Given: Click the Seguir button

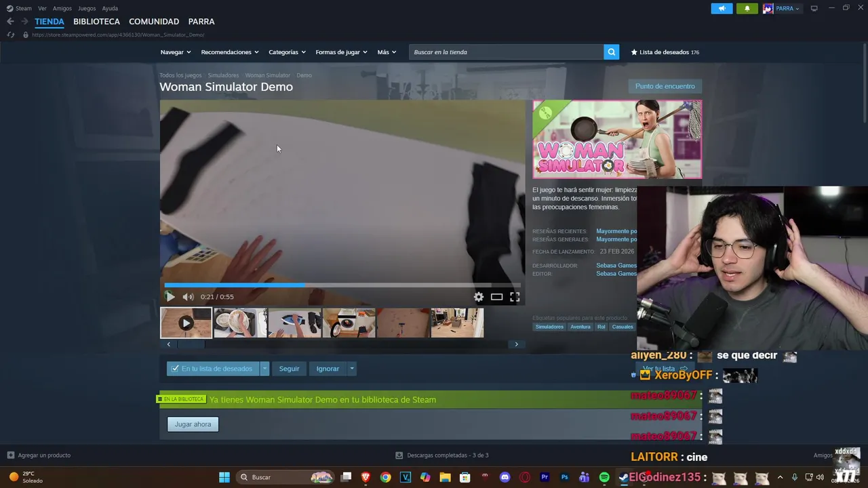Looking at the screenshot, I should pos(289,369).
